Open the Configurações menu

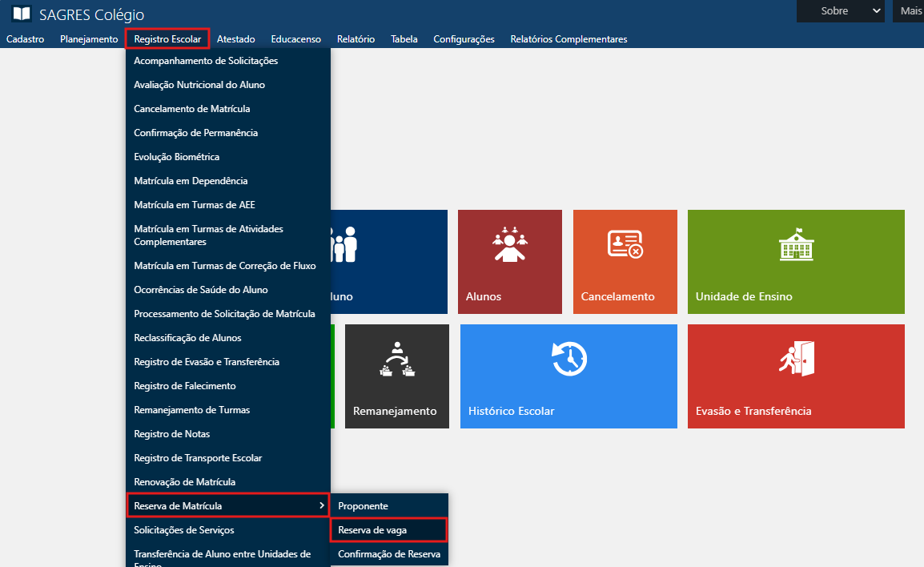(464, 39)
